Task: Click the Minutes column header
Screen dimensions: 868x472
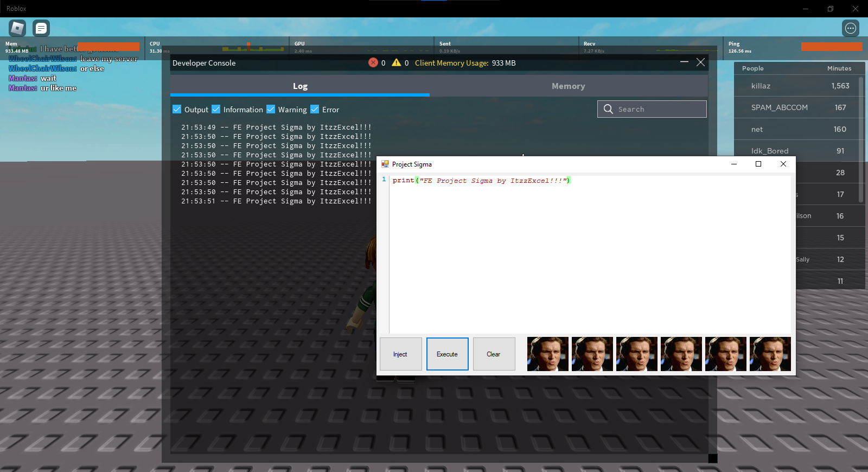Action: (839, 68)
